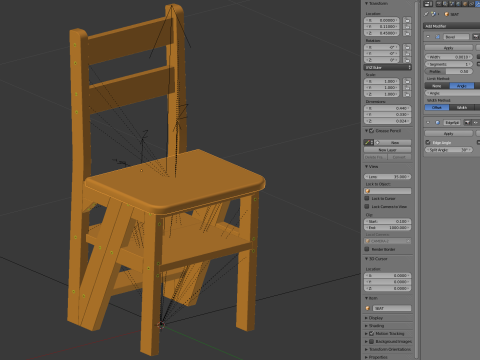Collapse the Transform panel
Image resolution: width=480 pixels, height=360 pixels.
[366, 3]
